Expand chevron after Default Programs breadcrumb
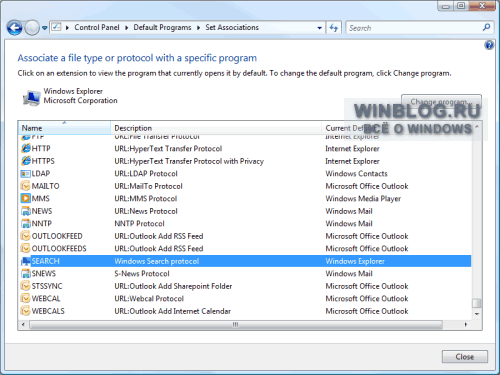 pyautogui.click(x=198, y=28)
